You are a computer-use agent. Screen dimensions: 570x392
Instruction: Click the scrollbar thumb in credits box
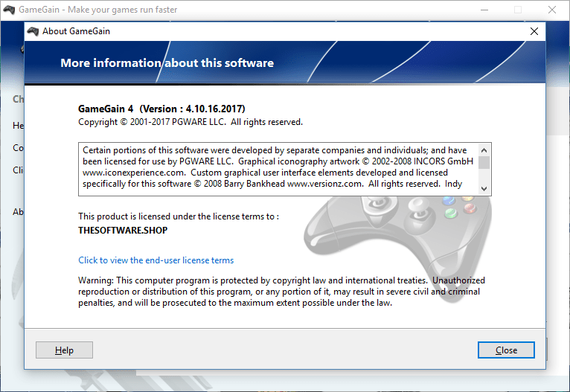tap(484, 162)
